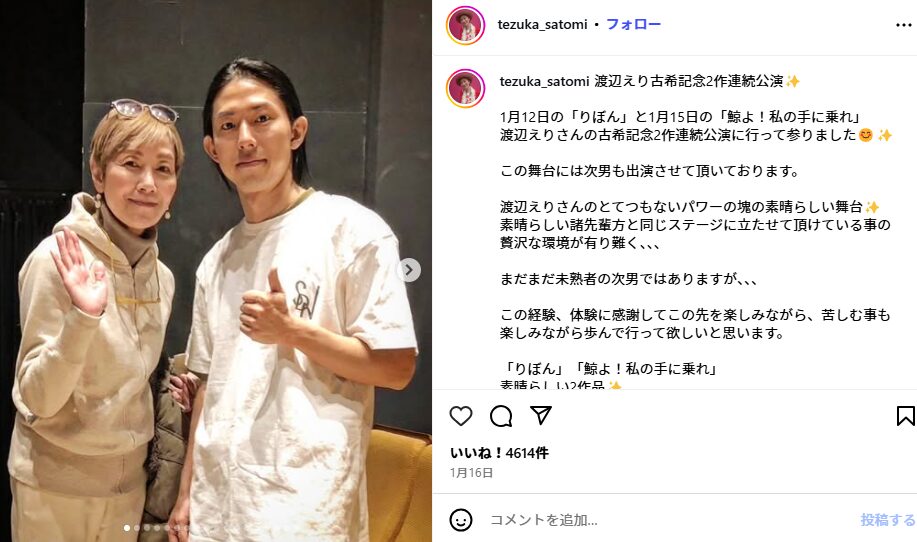Advance to next photo with arrow
The image size is (917, 542).
click(x=409, y=270)
